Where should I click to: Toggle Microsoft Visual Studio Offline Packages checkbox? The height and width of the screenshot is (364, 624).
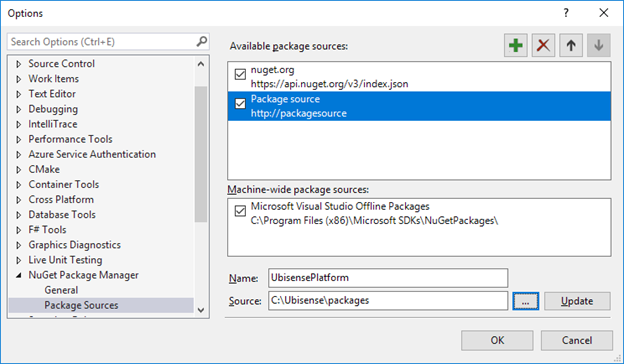pos(240,211)
